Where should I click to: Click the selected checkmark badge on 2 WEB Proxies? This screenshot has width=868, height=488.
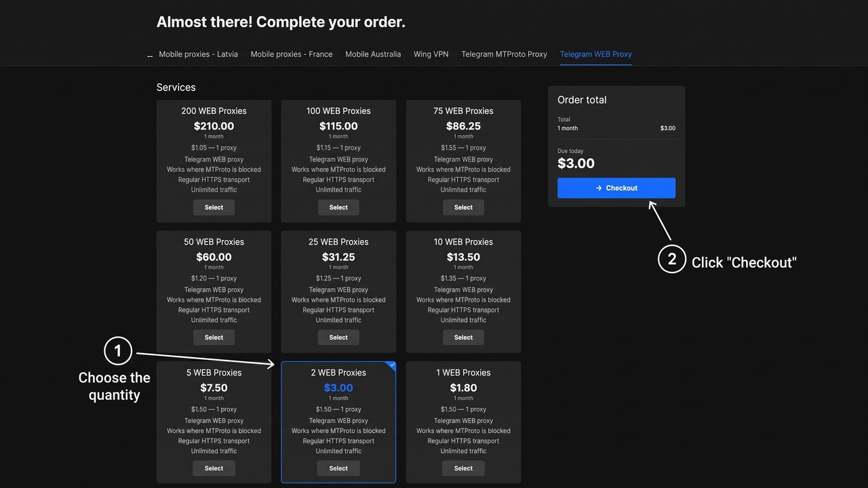391,366
